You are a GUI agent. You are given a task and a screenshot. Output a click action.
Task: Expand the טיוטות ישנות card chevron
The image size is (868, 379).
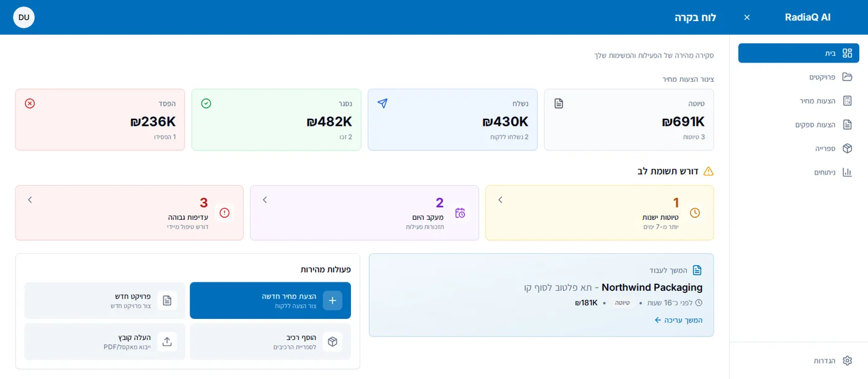[500, 199]
